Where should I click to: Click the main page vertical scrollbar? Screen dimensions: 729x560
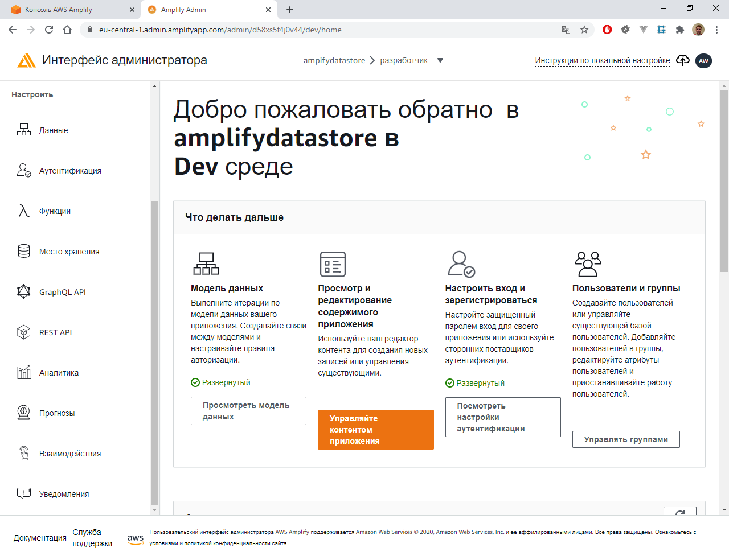tap(724, 180)
